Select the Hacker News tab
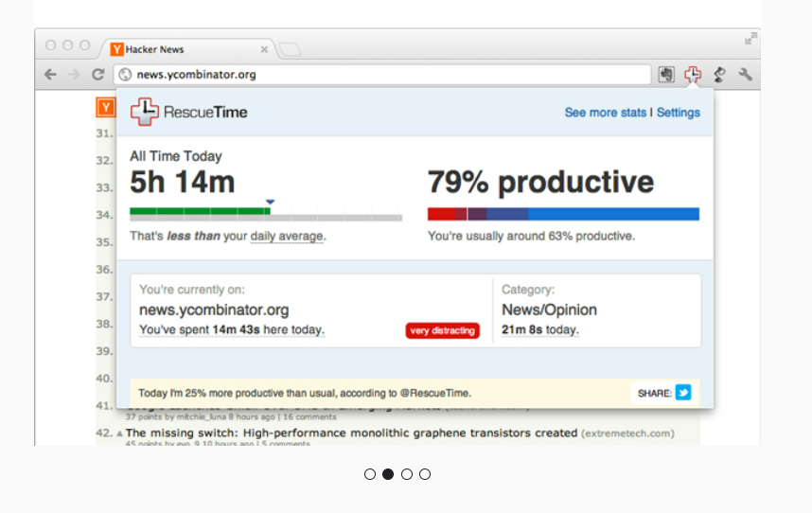This screenshot has width=812, height=513. [187, 49]
